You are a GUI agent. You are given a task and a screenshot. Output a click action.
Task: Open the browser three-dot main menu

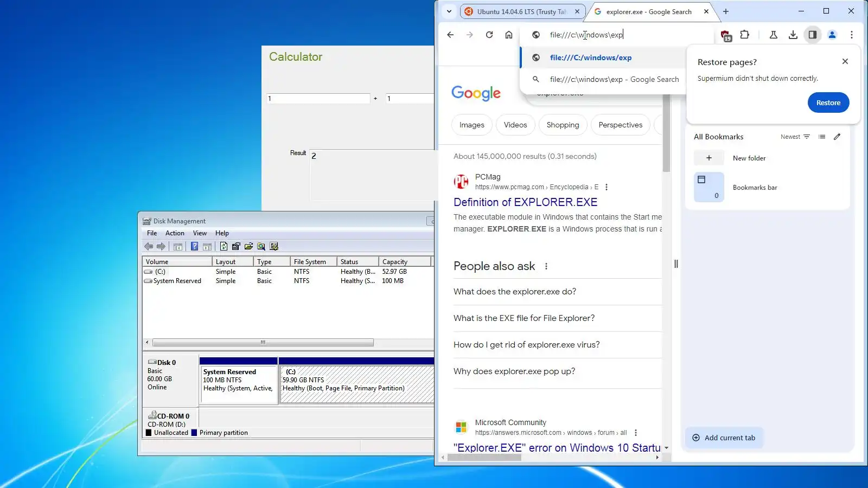pos(852,35)
